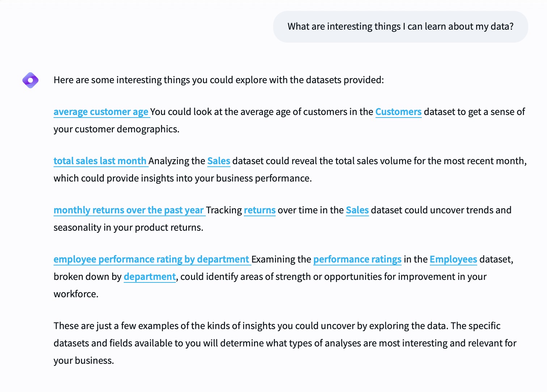
Task: Select the total sales last month link
Action: pyautogui.click(x=101, y=161)
